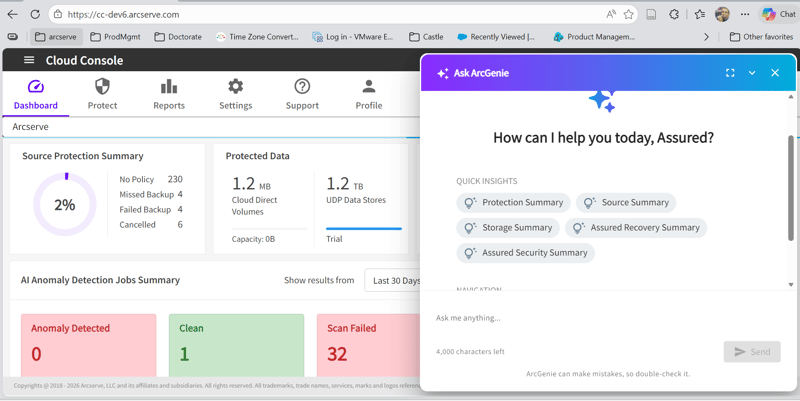
Task: Open the Doctorate bookmark folder
Action: (x=178, y=37)
